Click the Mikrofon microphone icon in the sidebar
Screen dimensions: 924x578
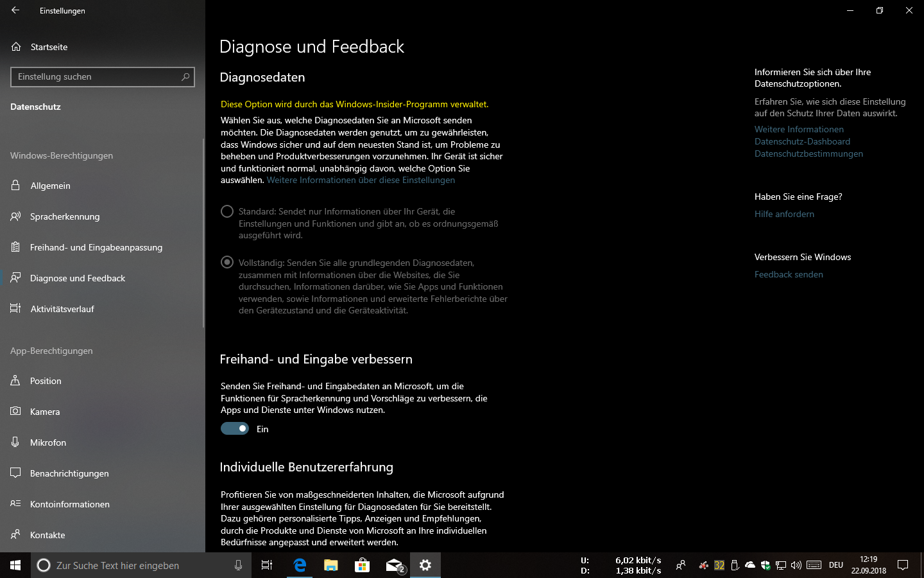[16, 442]
